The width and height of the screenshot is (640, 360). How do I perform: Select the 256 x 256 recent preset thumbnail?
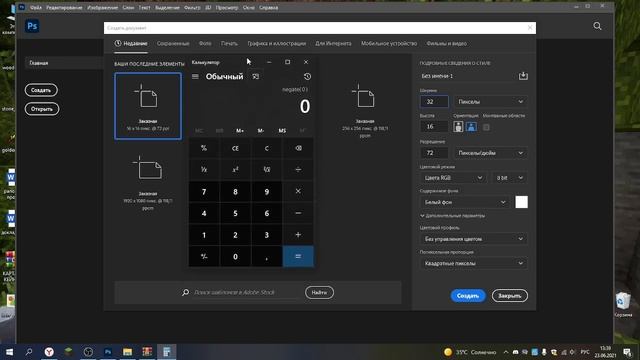364,106
